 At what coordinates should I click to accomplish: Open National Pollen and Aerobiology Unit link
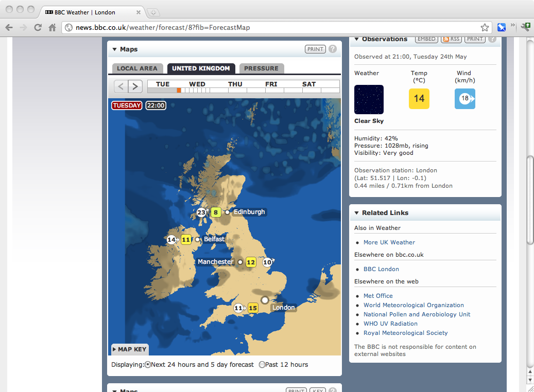(417, 314)
